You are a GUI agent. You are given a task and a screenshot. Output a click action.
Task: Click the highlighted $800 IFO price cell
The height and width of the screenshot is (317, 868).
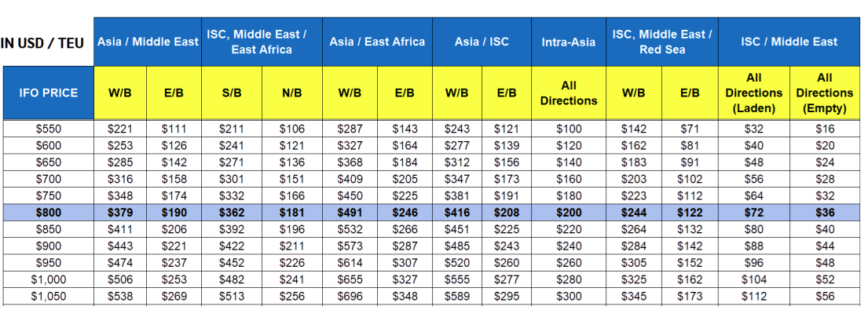[x=48, y=213]
